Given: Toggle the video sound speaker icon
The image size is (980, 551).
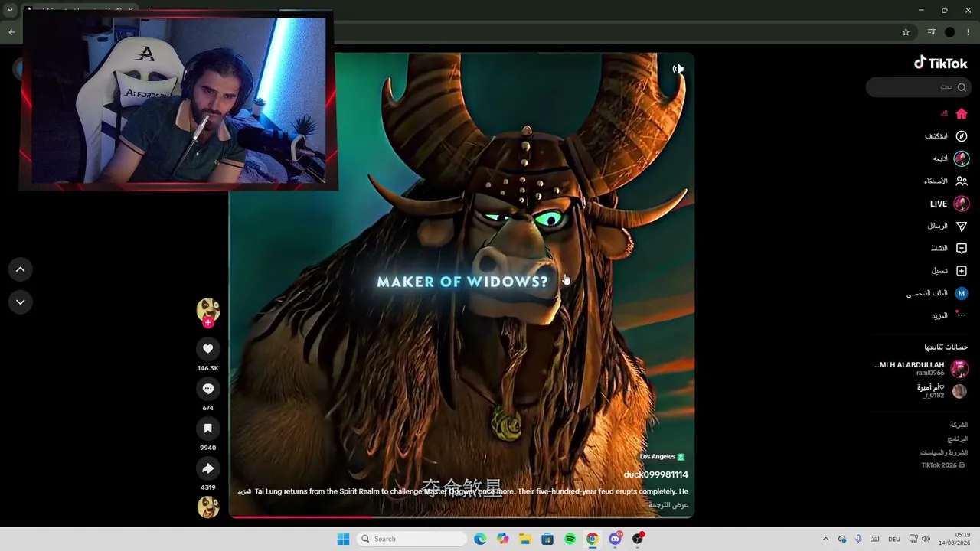Looking at the screenshot, I should click(678, 69).
